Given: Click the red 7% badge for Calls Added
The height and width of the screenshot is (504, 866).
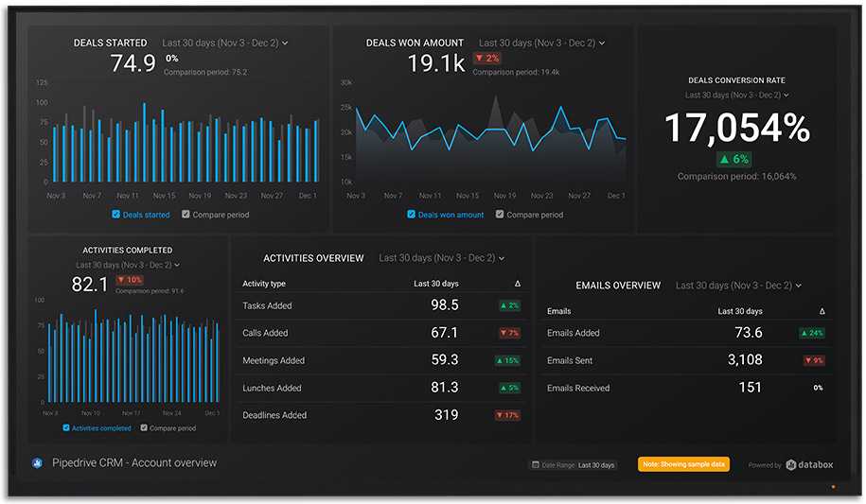Looking at the screenshot, I should coord(509,333).
